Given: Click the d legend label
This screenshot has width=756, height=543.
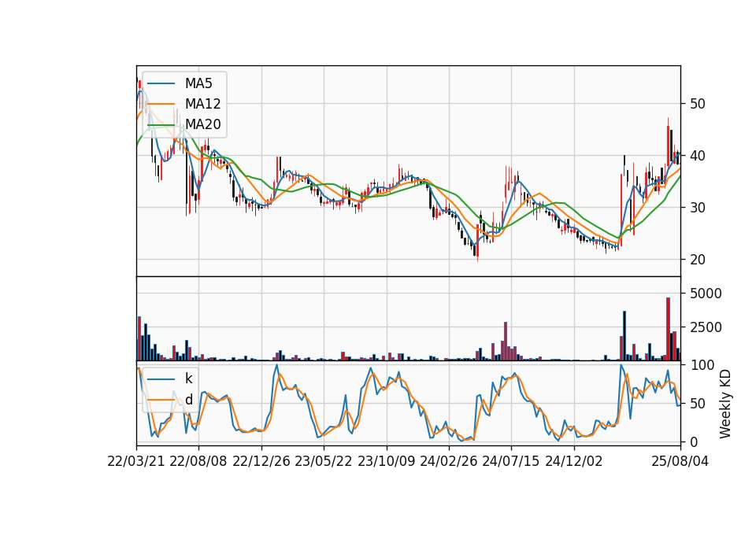Looking at the screenshot, I should click(x=188, y=400).
